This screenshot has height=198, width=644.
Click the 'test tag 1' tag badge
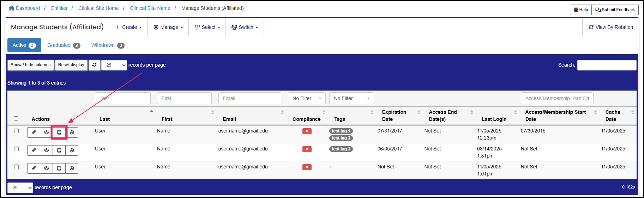pyautogui.click(x=341, y=131)
